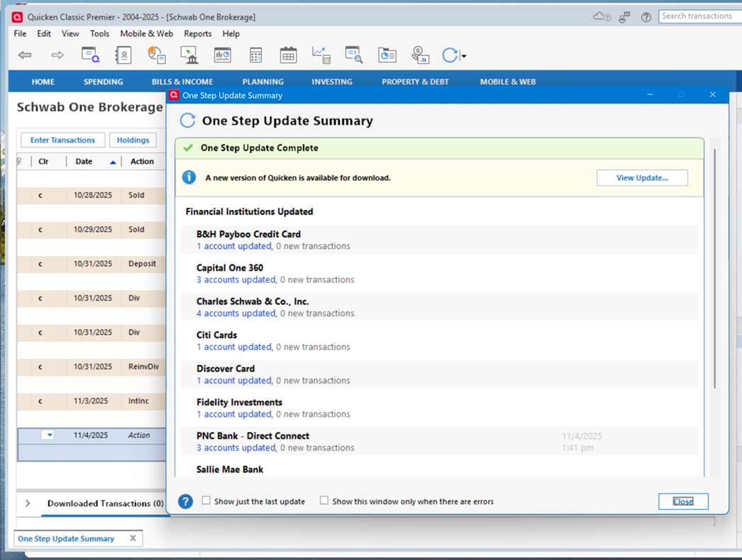
Task: Open Capital One 360 3 accounts updated link
Action: point(236,279)
